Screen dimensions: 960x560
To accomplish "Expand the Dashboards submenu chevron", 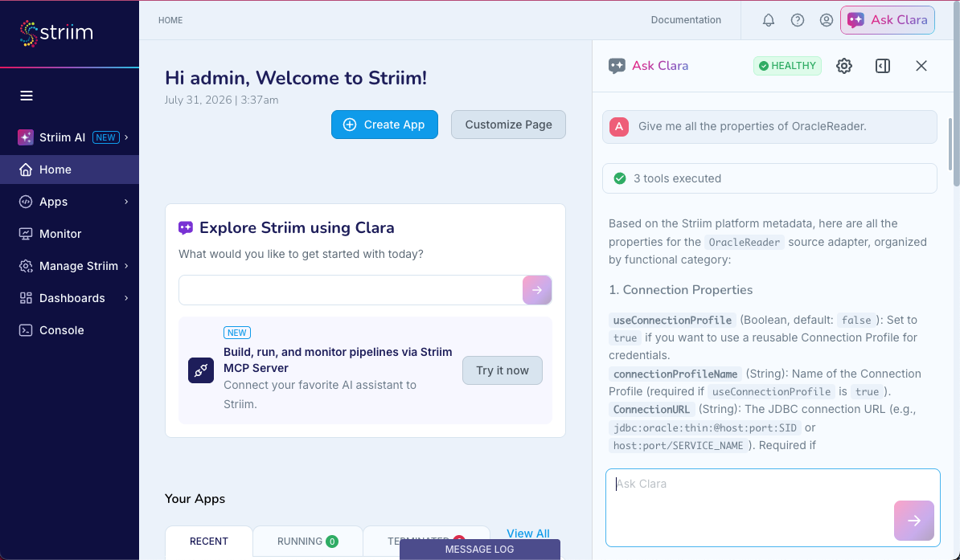I will [127, 298].
